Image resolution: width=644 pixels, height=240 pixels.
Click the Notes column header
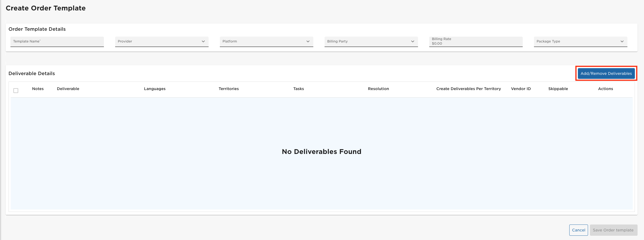click(x=38, y=89)
